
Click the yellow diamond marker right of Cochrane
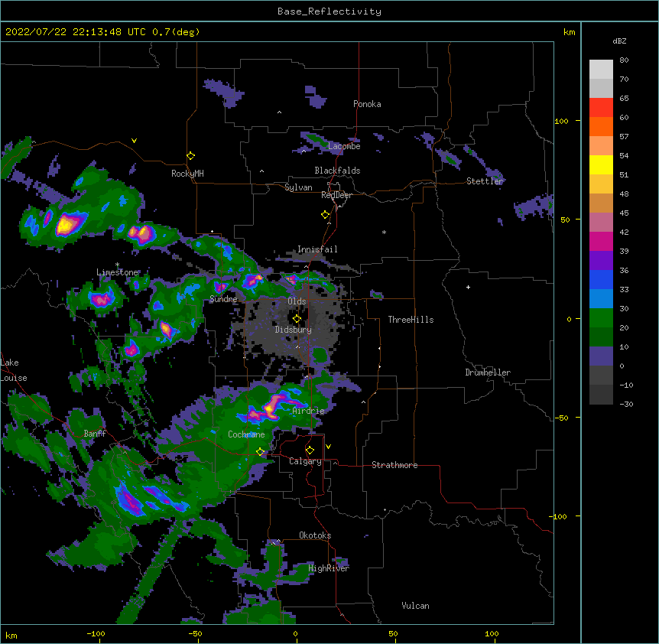click(x=260, y=452)
